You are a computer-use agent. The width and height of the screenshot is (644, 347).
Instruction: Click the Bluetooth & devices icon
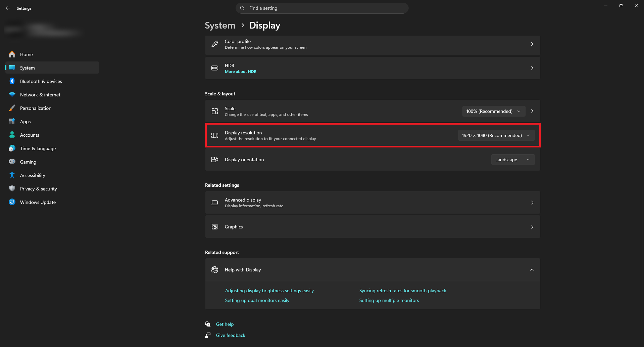tap(12, 81)
